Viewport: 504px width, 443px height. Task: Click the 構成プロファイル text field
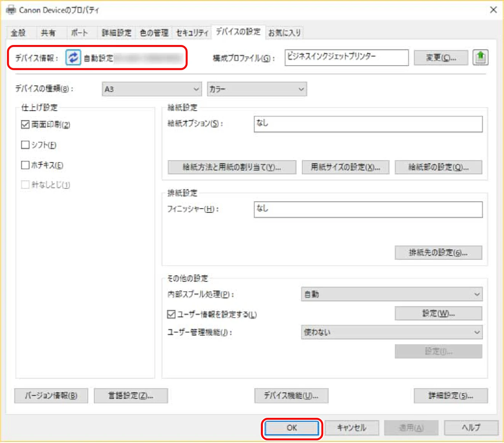coord(347,58)
